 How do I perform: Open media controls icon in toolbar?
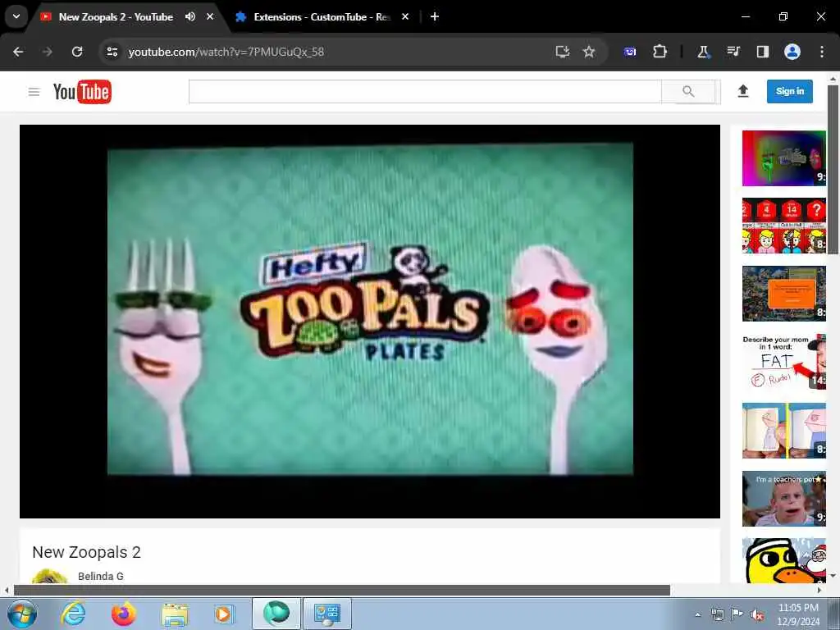tap(733, 52)
